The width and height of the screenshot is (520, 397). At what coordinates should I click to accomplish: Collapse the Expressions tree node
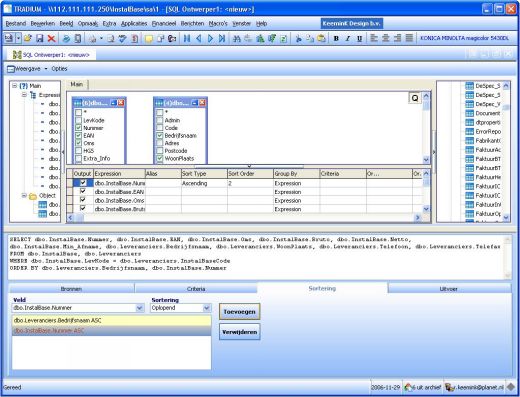tap(24, 95)
